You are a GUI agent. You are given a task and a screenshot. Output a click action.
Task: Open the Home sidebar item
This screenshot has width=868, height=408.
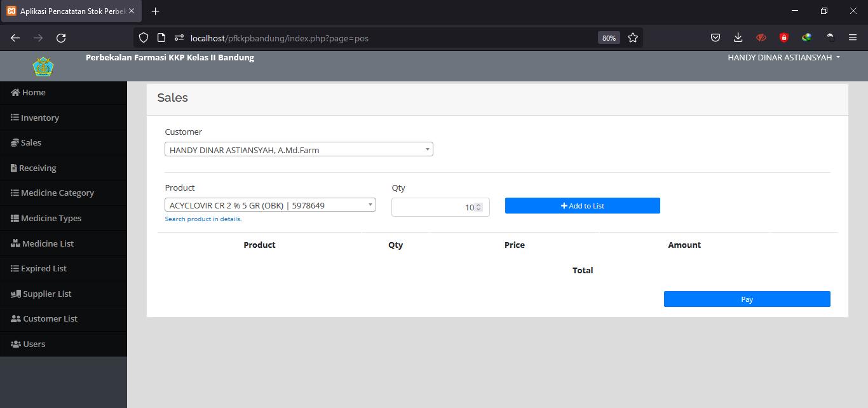point(64,92)
